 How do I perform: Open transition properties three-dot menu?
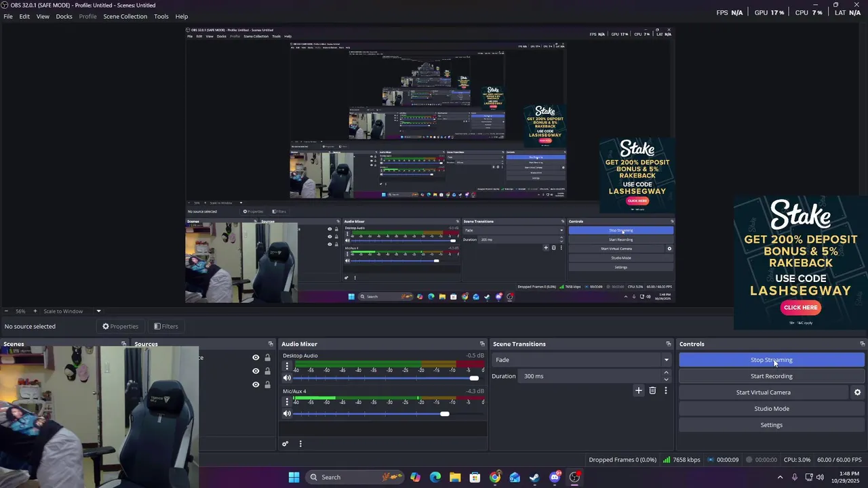(x=666, y=390)
